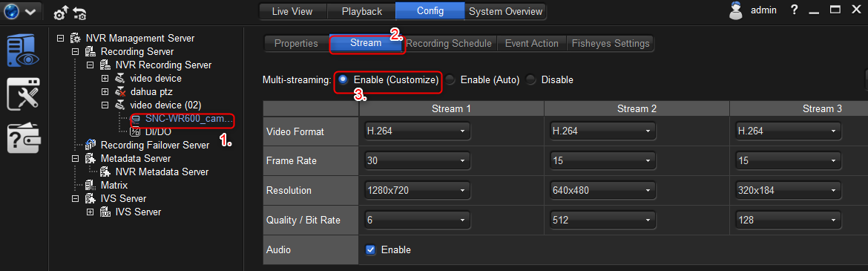
Task: Open Stream 1 Frame Rate dropdown
Action: (x=417, y=160)
